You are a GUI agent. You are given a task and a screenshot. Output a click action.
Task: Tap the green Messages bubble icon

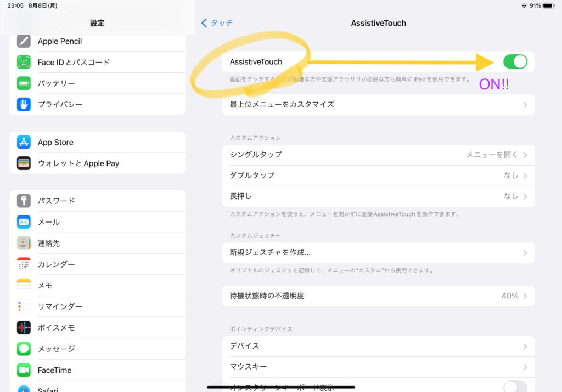pos(24,349)
